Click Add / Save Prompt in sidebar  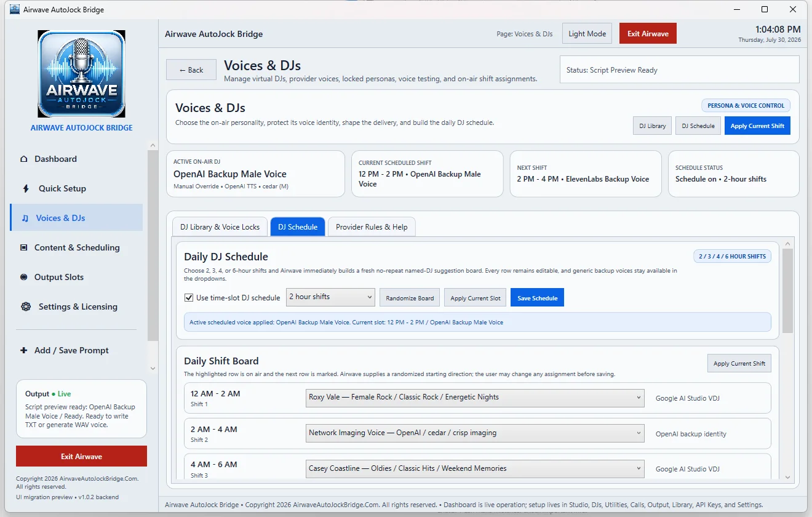[x=76, y=350]
